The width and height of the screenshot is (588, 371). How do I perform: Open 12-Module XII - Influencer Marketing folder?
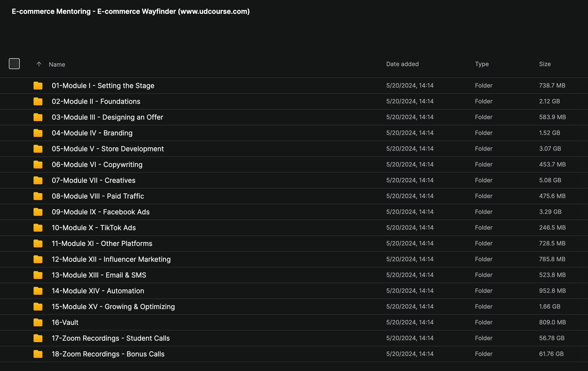(x=111, y=259)
